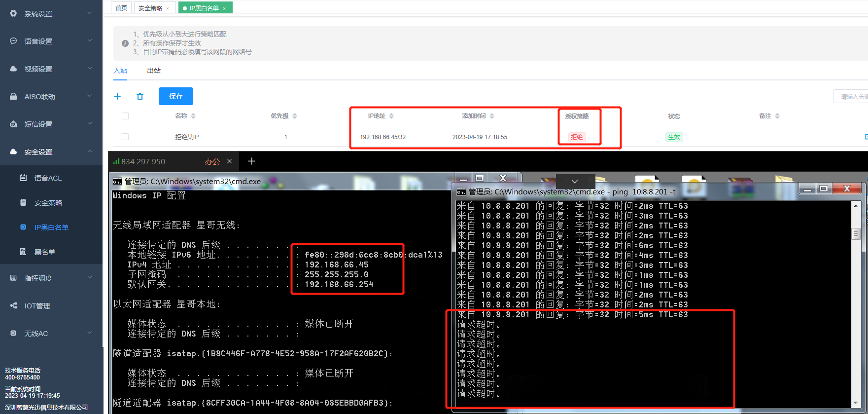This screenshot has height=414, width=868.
Task: Click the 黑名单 sidebar icon
Action: [x=23, y=252]
